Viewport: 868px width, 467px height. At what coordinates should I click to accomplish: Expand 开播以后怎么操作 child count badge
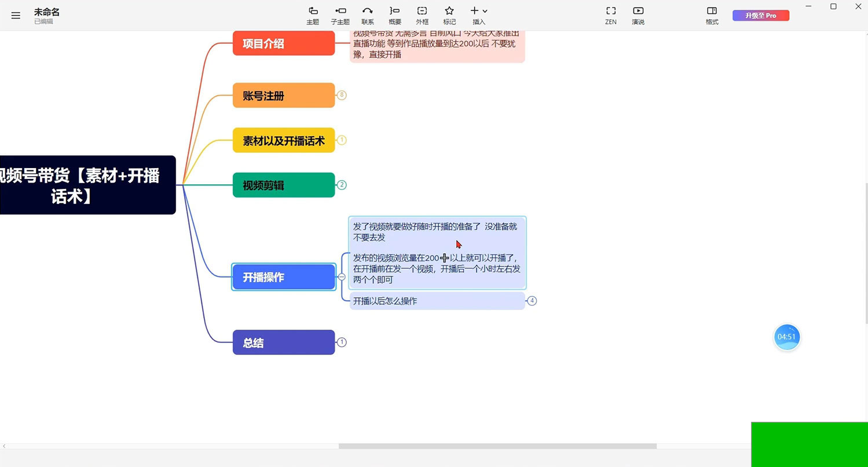pyautogui.click(x=532, y=301)
